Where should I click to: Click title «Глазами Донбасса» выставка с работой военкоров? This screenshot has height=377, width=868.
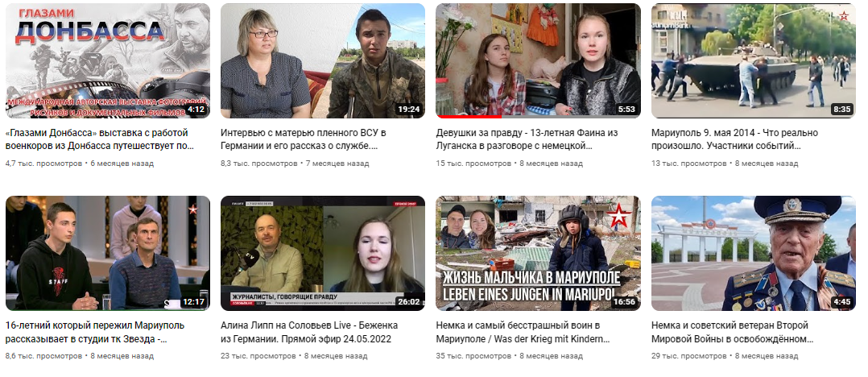click(x=100, y=139)
